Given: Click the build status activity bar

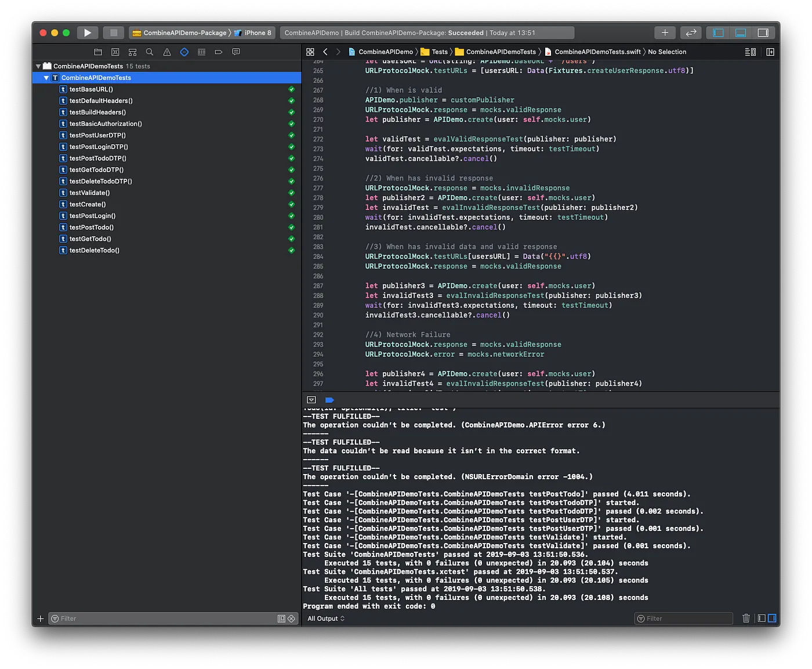Looking at the screenshot, I should [427, 33].
